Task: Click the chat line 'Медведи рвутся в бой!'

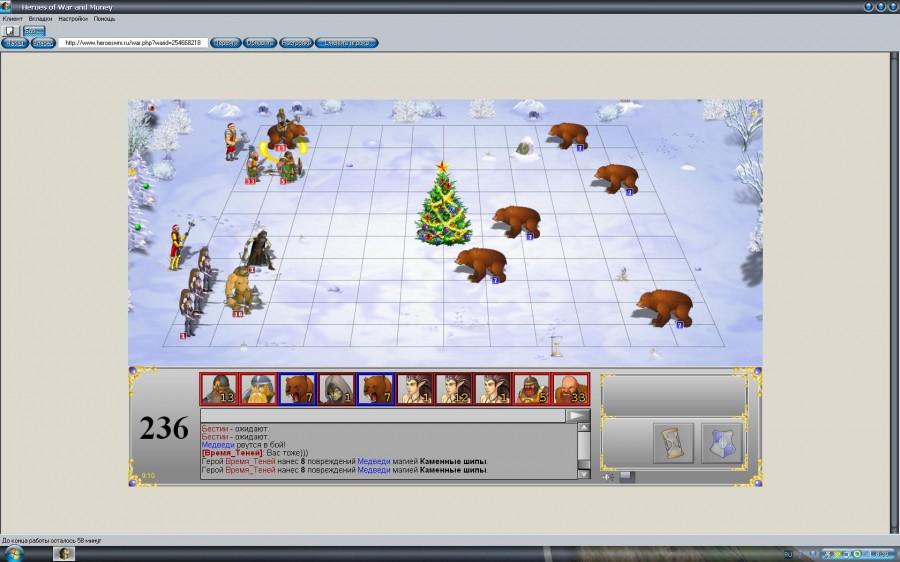Action: coord(241,445)
